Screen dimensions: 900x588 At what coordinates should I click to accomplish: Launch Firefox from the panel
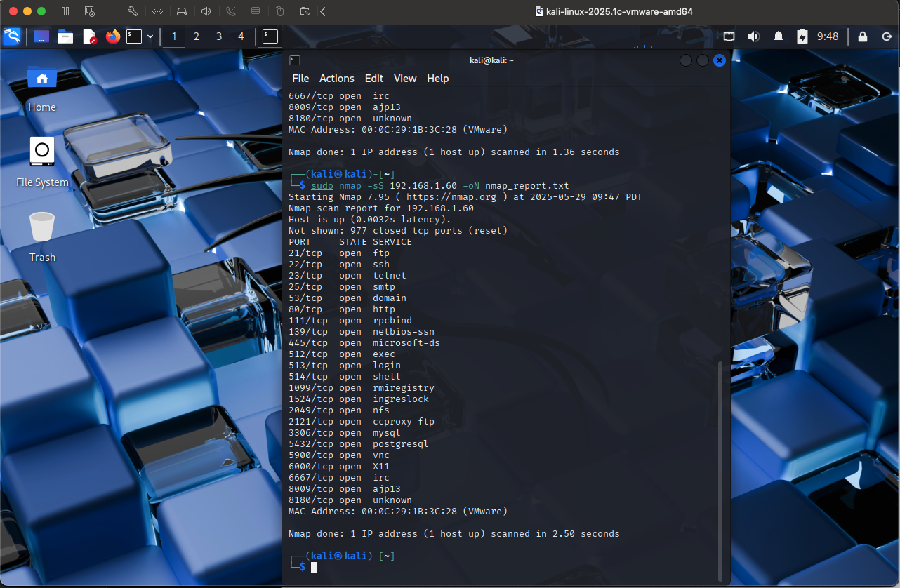(113, 36)
